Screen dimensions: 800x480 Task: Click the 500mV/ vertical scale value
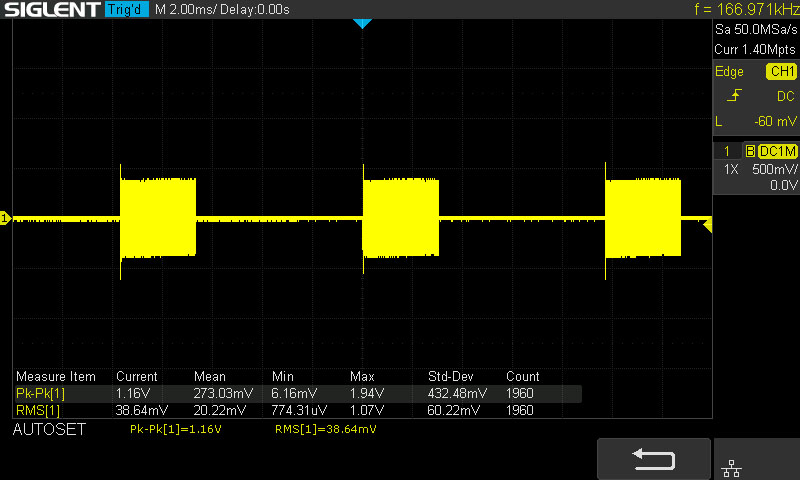coord(775,169)
